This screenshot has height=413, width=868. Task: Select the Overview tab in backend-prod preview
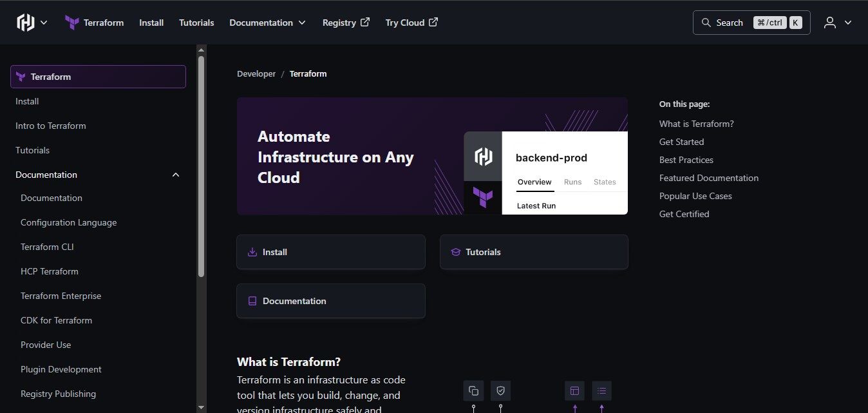click(534, 182)
